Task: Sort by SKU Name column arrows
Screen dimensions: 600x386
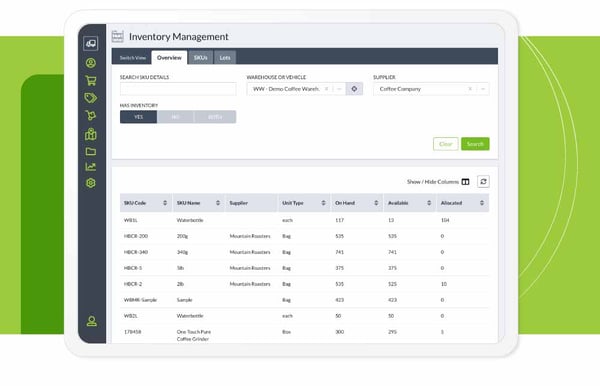Action: (218, 203)
